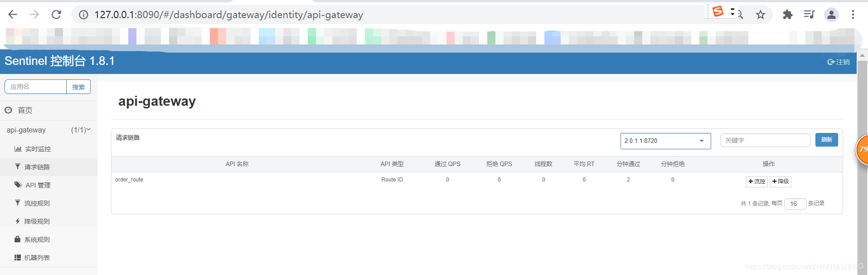
Task: Open the browser extensions puzzle icon
Action: pos(788,15)
